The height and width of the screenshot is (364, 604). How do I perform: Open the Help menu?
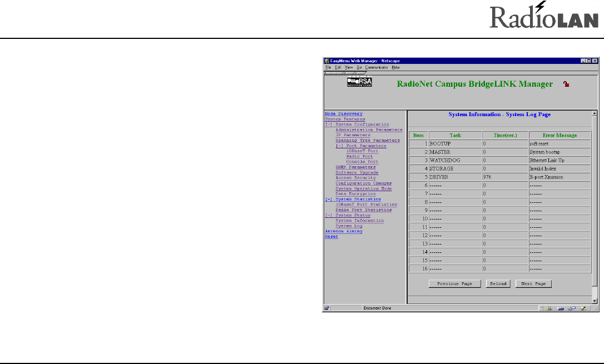395,67
